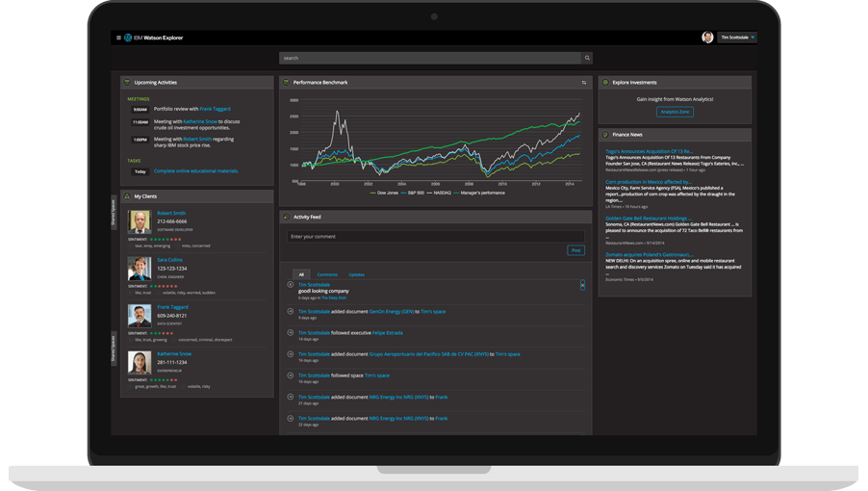The height and width of the screenshot is (491, 868).
Task: Click the Upcoming Activities panel icon
Action: click(x=127, y=82)
